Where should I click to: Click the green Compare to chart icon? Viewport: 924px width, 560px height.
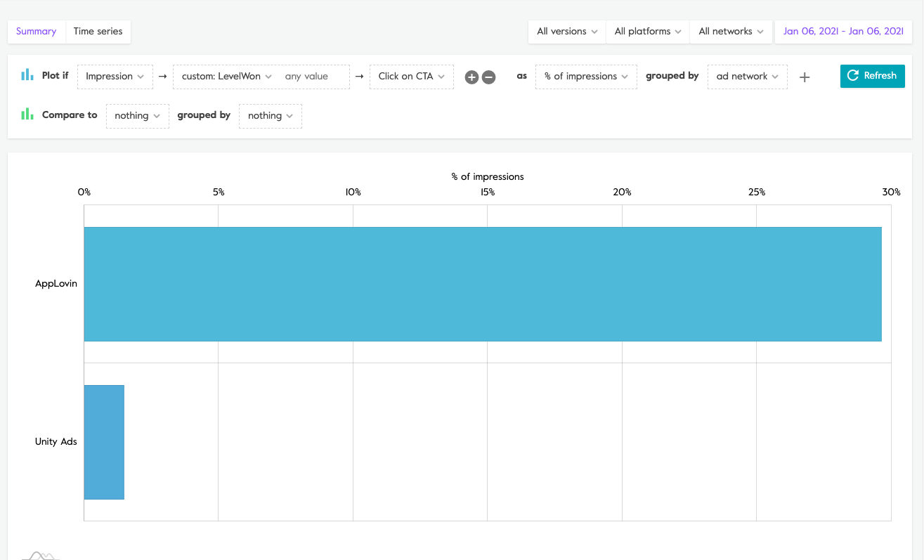(27, 114)
